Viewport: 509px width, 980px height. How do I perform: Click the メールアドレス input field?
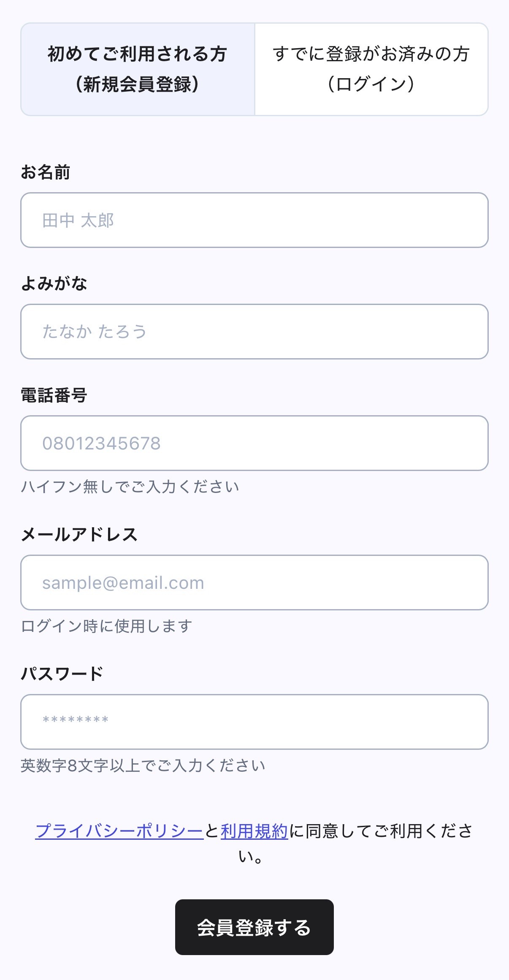tap(254, 583)
